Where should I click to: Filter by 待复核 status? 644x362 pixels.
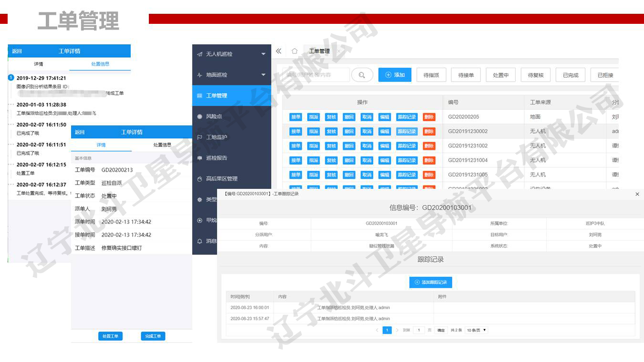(536, 75)
